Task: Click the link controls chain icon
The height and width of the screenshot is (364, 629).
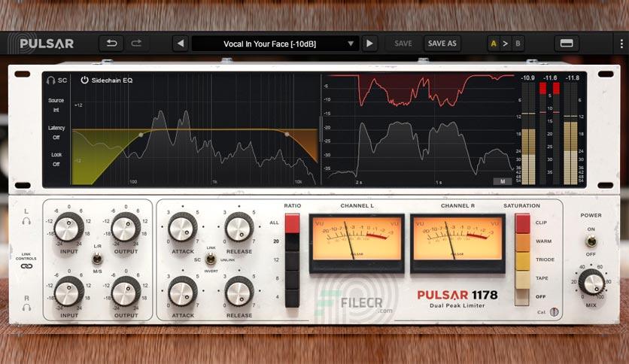Action: click(x=26, y=266)
